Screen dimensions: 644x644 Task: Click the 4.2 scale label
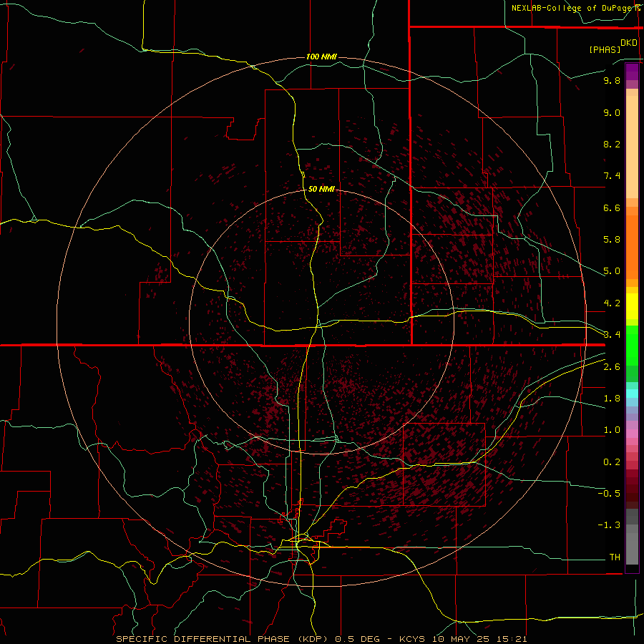point(612,303)
